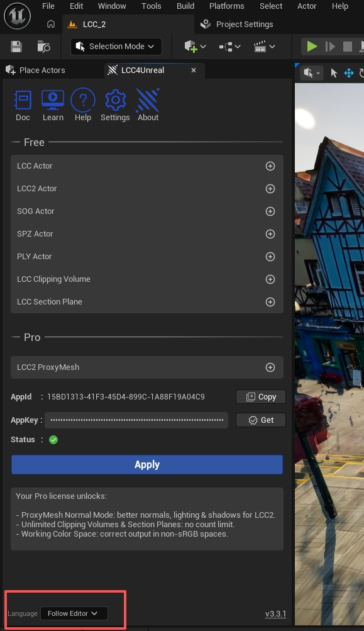The height and width of the screenshot is (631, 364).
Task: Click the About icon
Action: 148,100
